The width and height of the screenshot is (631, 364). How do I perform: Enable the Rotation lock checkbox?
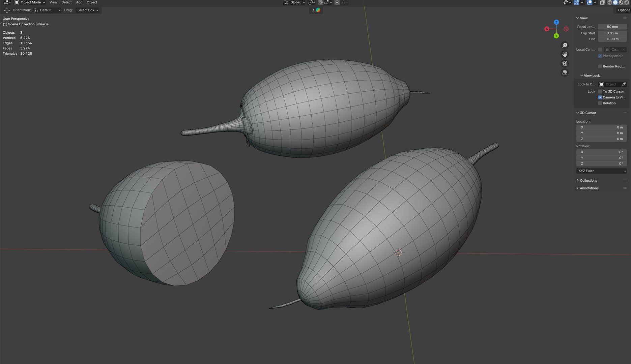(x=600, y=103)
